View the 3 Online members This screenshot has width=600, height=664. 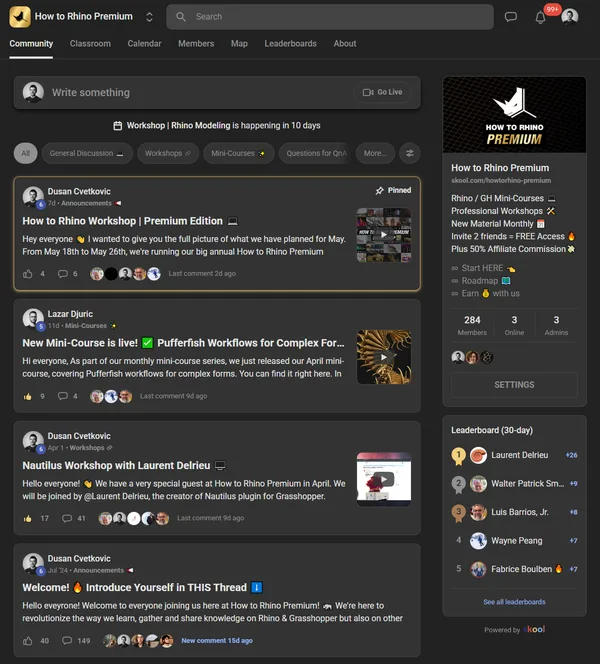pyautogui.click(x=514, y=325)
